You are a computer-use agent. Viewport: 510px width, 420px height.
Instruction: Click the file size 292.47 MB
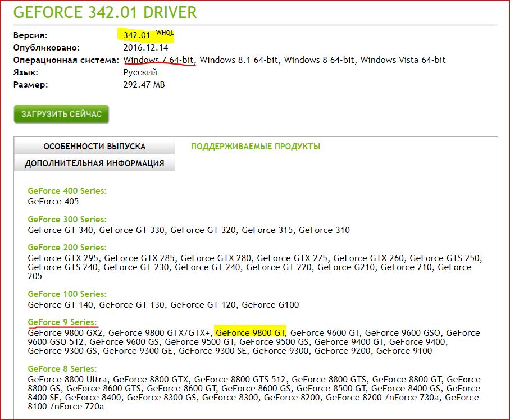(144, 85)
